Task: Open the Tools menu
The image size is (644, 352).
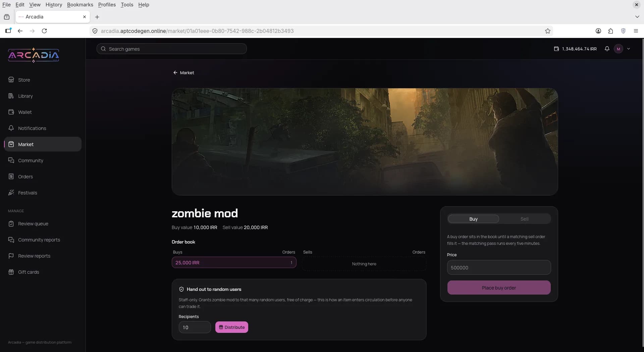Action: 127,5
